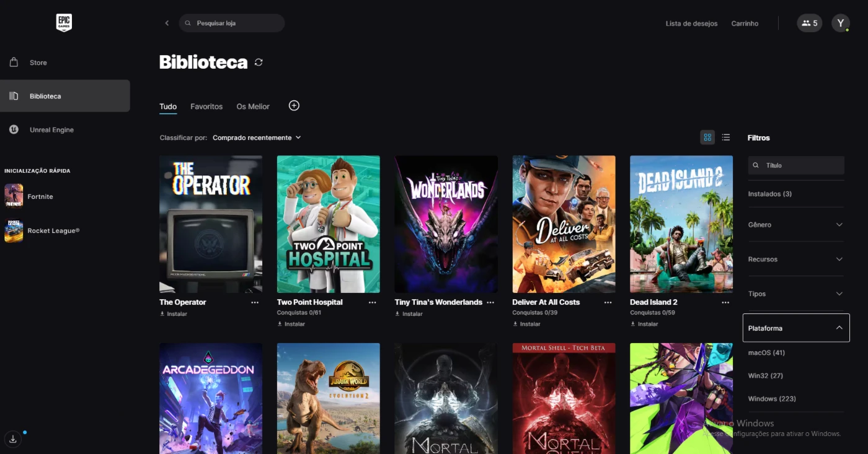The image size is (868, 454).
Task: Click the Pesquisar loja search field
Action: pyautogui.click(x=232, y=23)
